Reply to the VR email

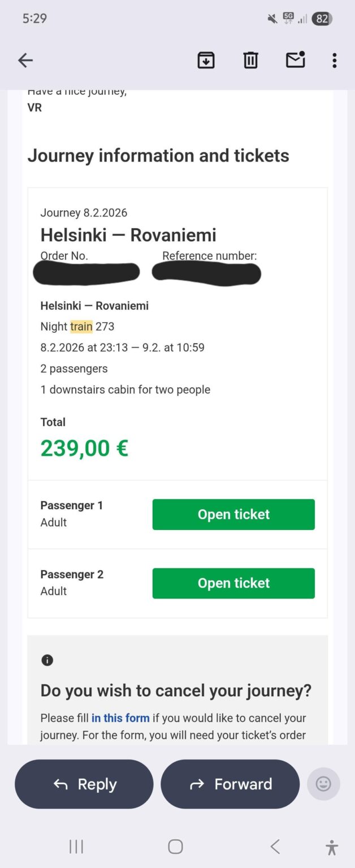pyautogui.click(x=84, y=784)
